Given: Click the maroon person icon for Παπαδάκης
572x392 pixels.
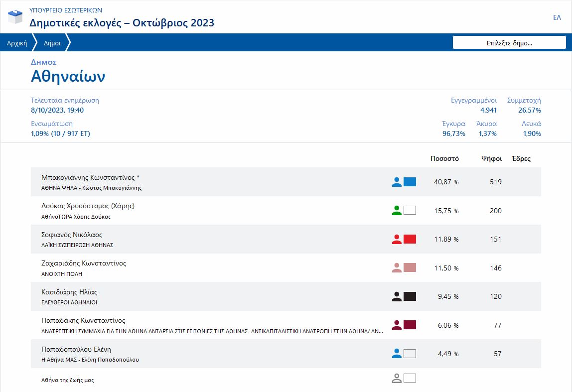Looking at the screenshot, I should pyautogui.click(x=397, y=325).
